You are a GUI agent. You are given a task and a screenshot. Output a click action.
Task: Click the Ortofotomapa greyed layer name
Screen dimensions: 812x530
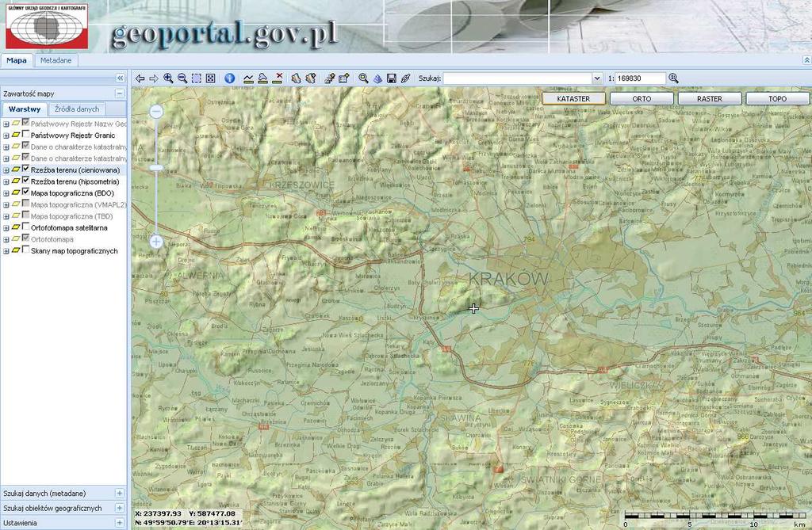point(52,239)
